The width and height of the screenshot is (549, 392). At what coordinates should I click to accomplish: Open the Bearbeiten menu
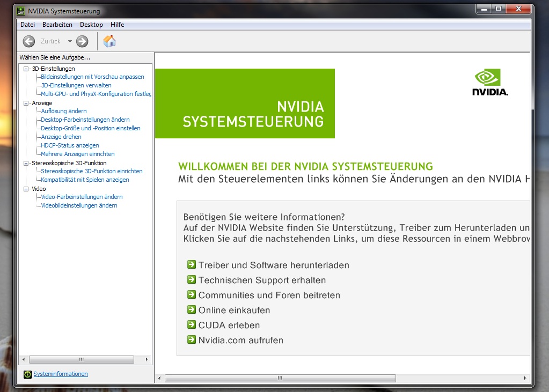(57, 25)
